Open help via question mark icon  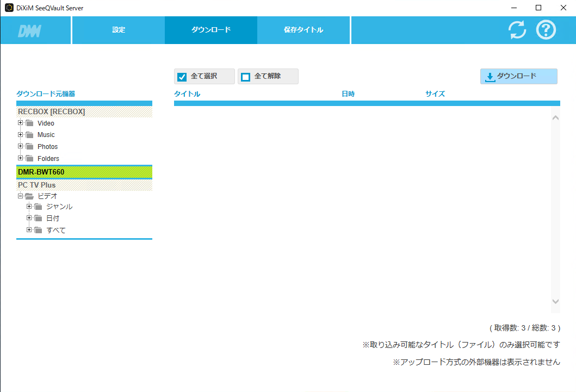[546, 30]
